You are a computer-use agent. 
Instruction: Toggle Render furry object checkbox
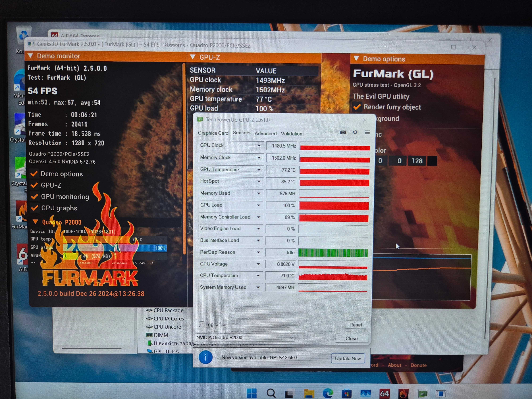pos(357,107)
